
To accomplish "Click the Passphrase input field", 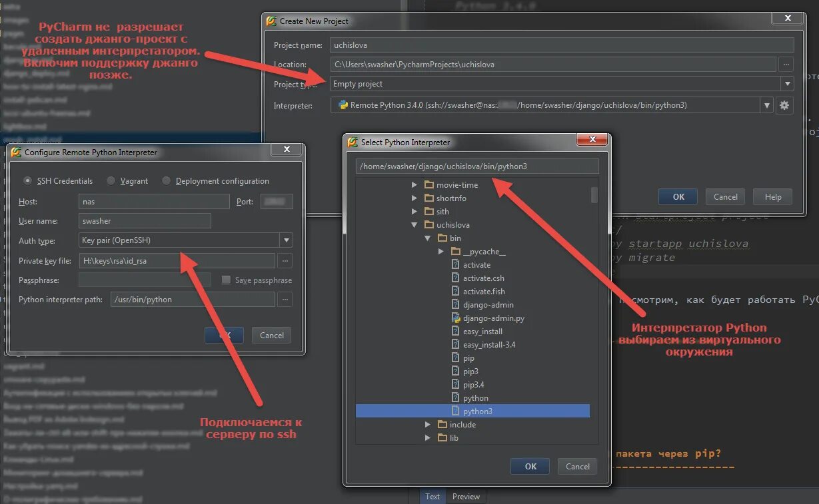I will point(145,280).
